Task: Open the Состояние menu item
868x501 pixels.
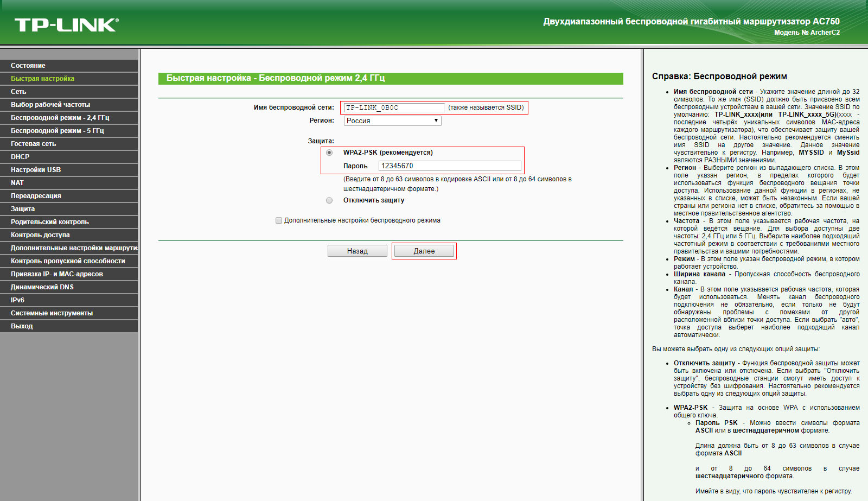Action: tap(69, 66)
